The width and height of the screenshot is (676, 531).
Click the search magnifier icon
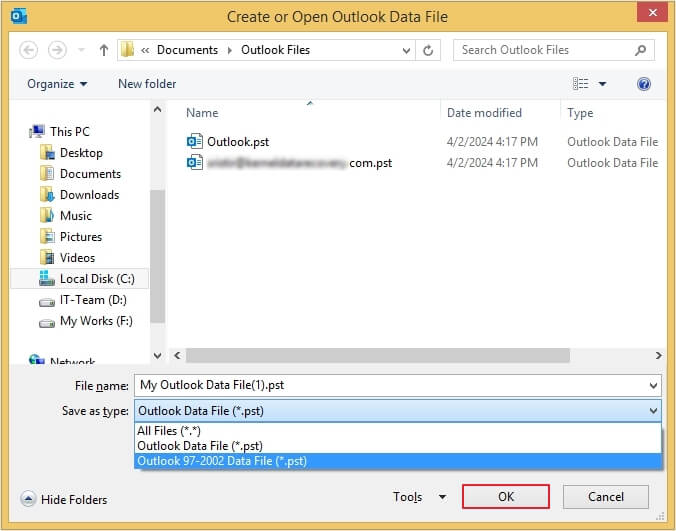pyautogui.click(x=641, y=50)
